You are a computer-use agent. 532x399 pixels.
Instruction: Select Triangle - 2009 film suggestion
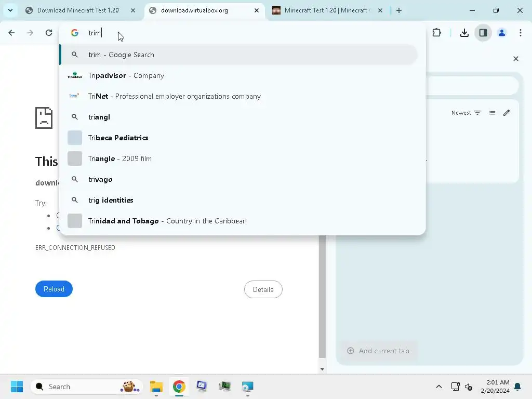[x=238, y=158]
